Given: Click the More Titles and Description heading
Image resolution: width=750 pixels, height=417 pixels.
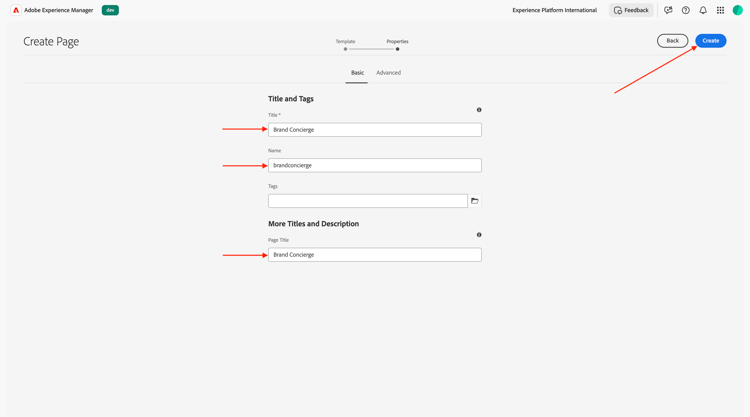Looking at the screenshot, I should pyautogui.click(x=313, y=223).
